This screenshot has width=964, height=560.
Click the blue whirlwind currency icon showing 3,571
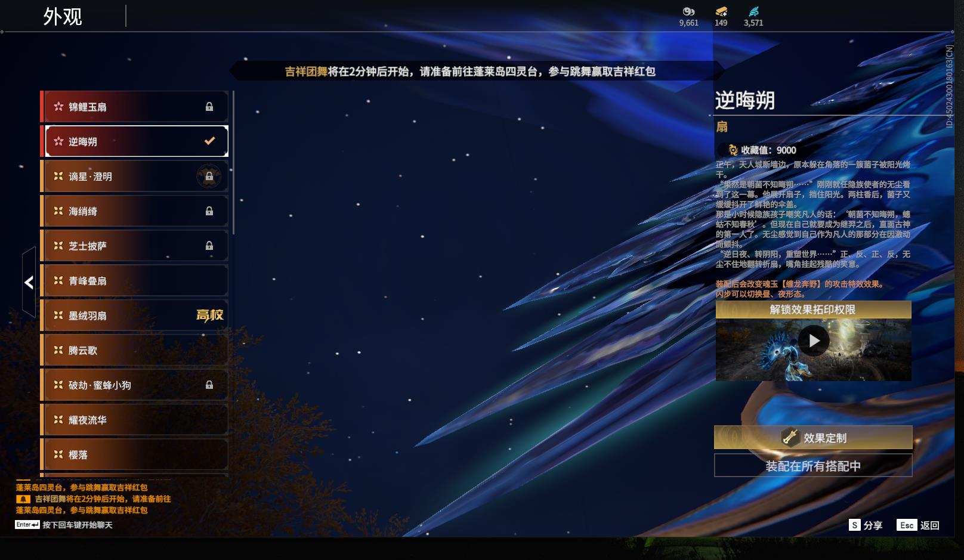[752, 12]
